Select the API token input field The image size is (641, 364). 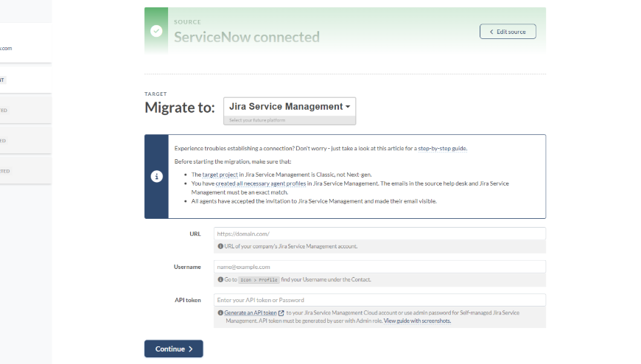tap(379, 300)
